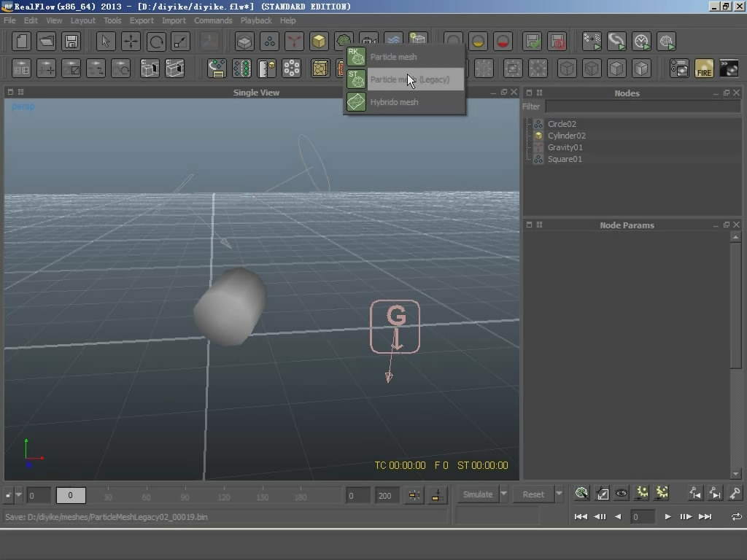The width and height of the screenshot is (747, 560).
Task: Click the Simulate button
Action: tap(478, 494)
